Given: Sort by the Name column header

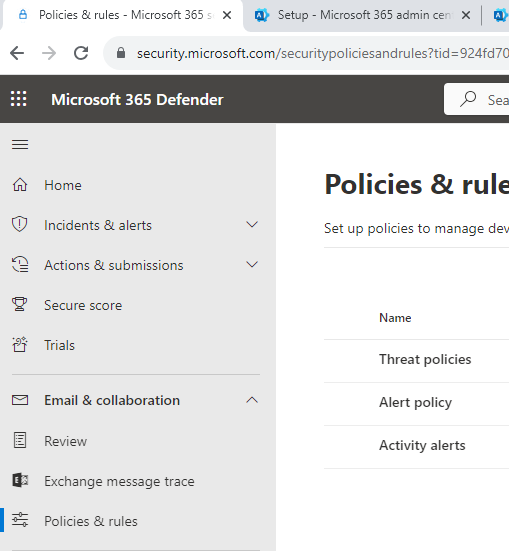Looking at the screenshot, I should click(x=395, y=318).
